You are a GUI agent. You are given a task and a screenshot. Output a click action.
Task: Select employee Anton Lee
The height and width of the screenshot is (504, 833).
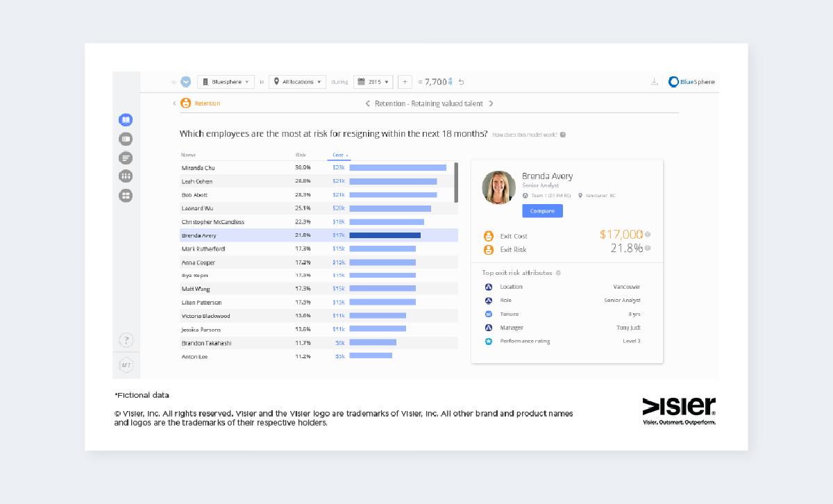click(x=194, y=356)
